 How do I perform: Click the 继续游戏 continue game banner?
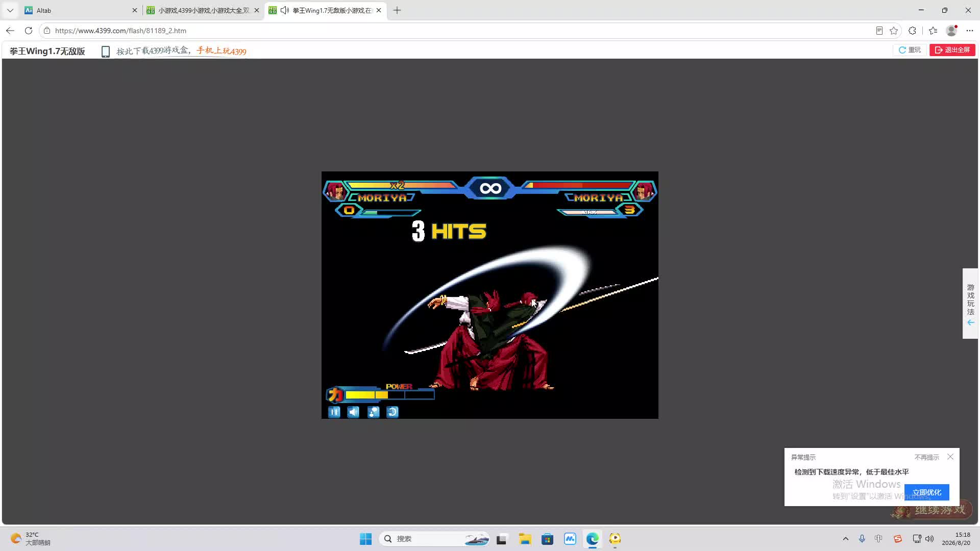click(932, 510)
